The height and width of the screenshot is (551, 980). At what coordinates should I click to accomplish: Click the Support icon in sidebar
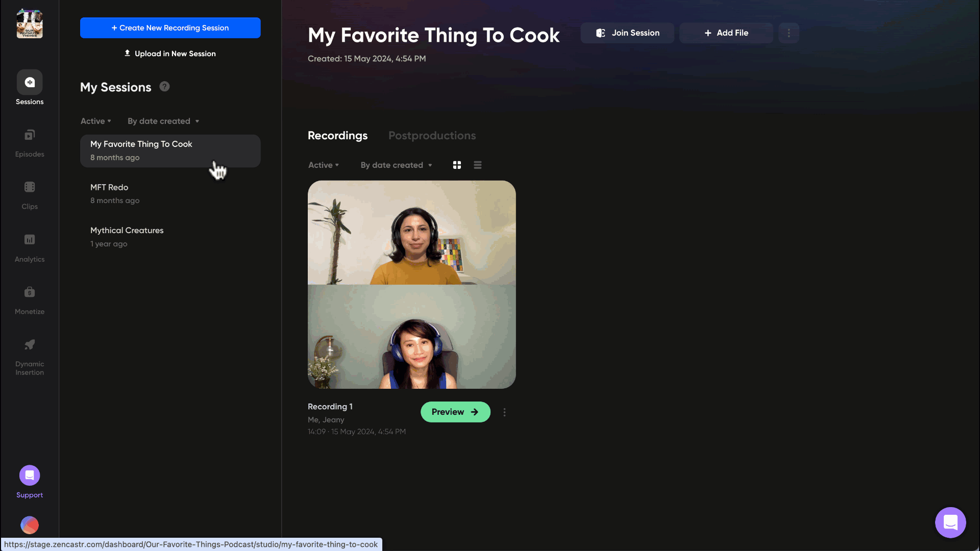click(30, 475)
